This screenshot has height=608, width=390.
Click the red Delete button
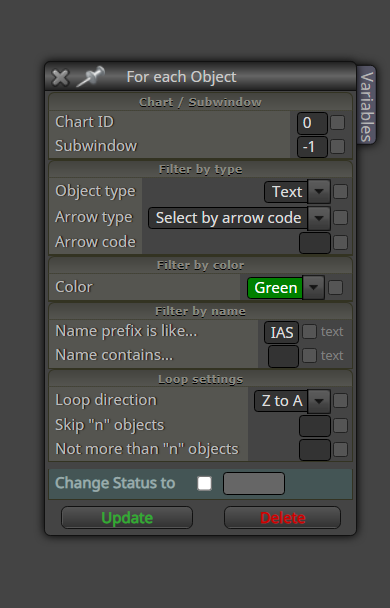282,518
